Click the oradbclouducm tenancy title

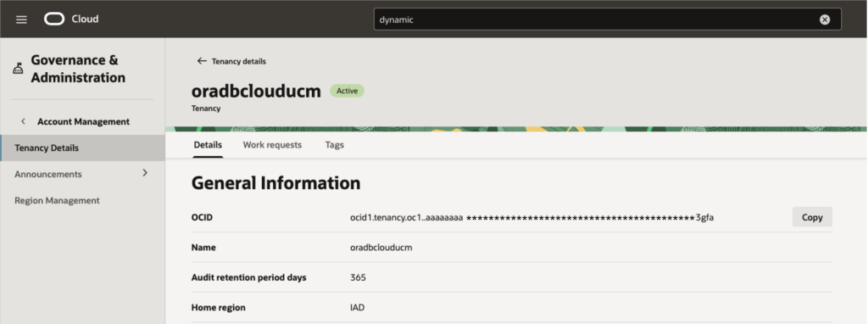(x=256, y=91)
